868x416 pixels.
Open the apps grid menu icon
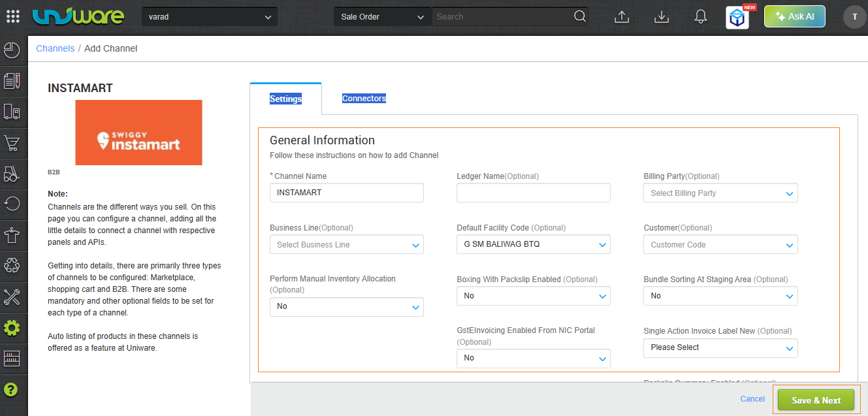tap(13, 16)
